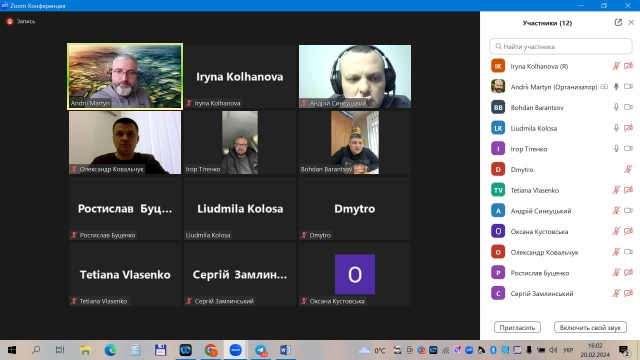Viewport: 640px width, 360px height.
Task: Click the Участники (12) panel title
Action: click(547, 23)
